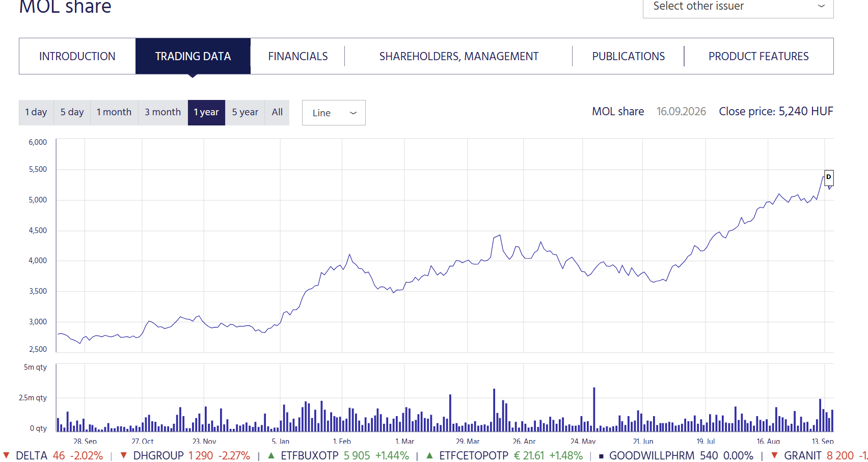Click the unchanged square icon beside GOODWILLPHRM
This screenshot has height=462, width=868.
coord(601,456)
